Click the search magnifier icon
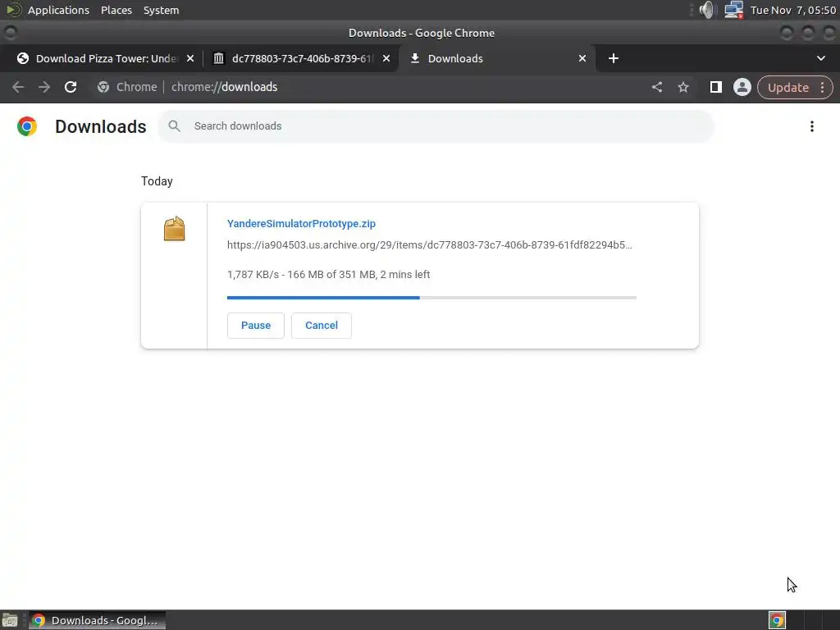This screenshot has height=630, width=840. (x=174, y=126)
